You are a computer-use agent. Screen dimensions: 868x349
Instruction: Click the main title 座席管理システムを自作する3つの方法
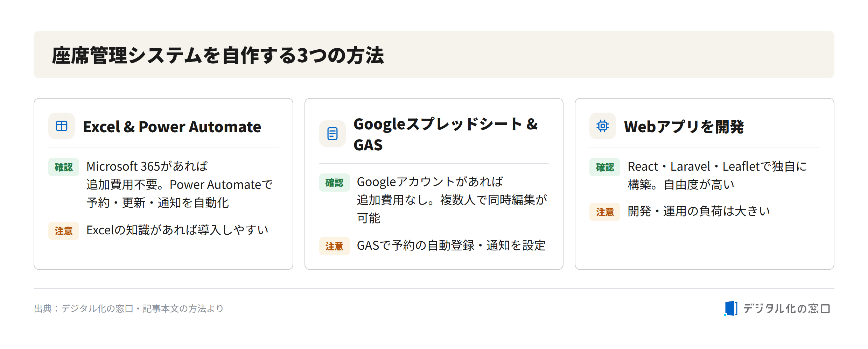218,55
